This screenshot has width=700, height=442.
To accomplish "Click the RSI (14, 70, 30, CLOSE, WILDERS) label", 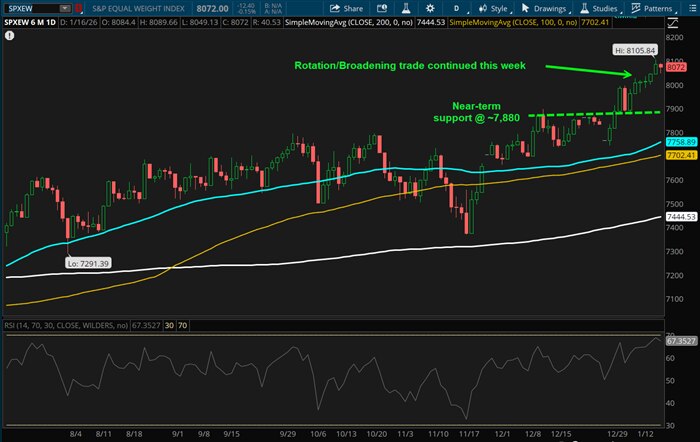I will point(66,325).
